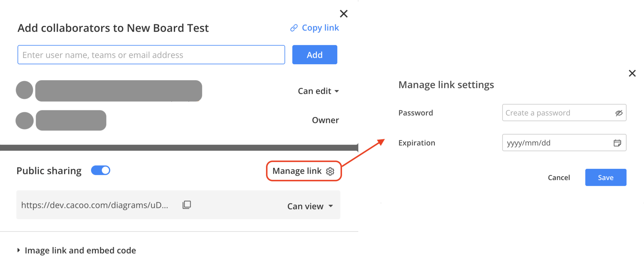This screenshot has width=644, height=269.
Task: Click Cancel in Manage link settings
Action: (x=559, y=178)
